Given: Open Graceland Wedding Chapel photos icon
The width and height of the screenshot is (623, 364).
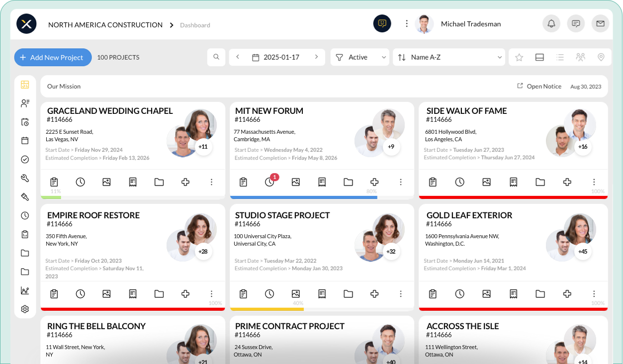Looking at the screenshot, I should click(106, 182).
